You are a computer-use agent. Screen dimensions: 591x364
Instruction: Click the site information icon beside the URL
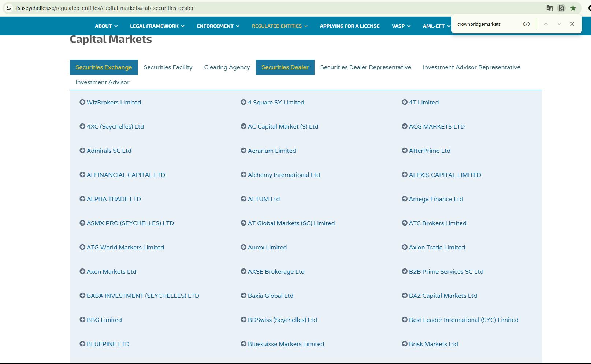point(9,8)
